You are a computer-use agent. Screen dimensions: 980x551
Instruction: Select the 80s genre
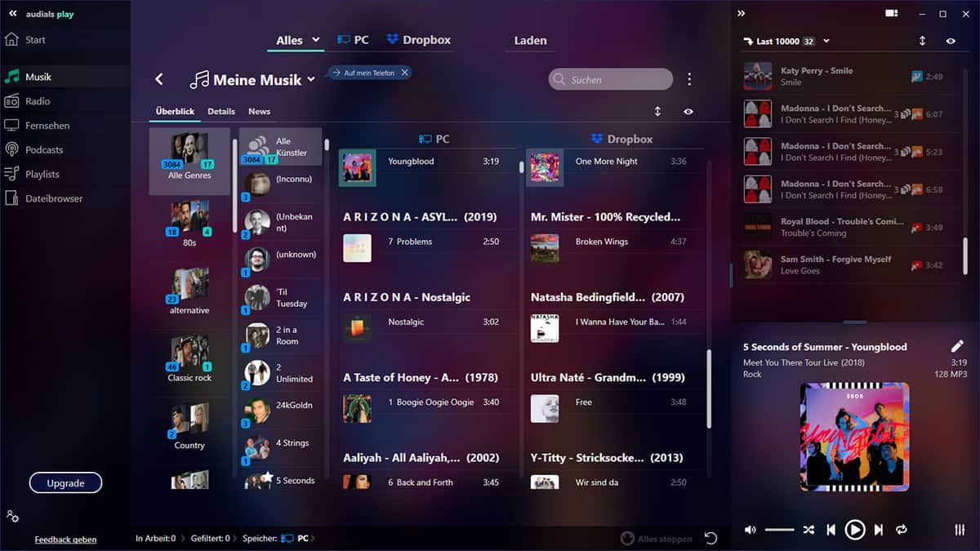point(189,225)
